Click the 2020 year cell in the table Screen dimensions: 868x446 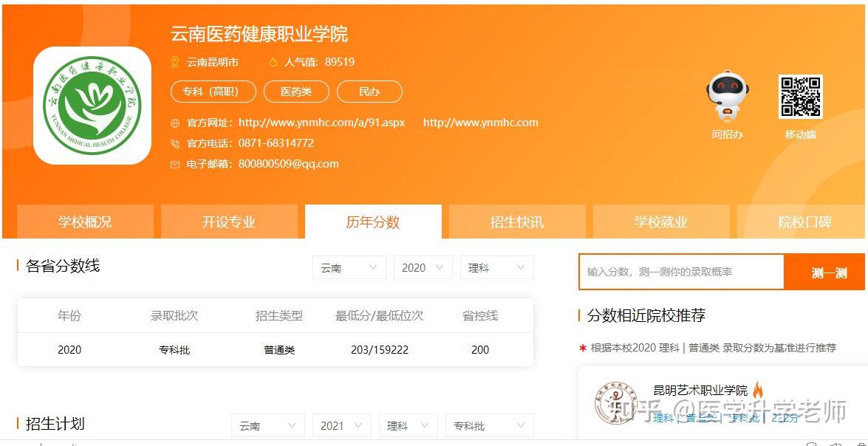pos(69,350)
